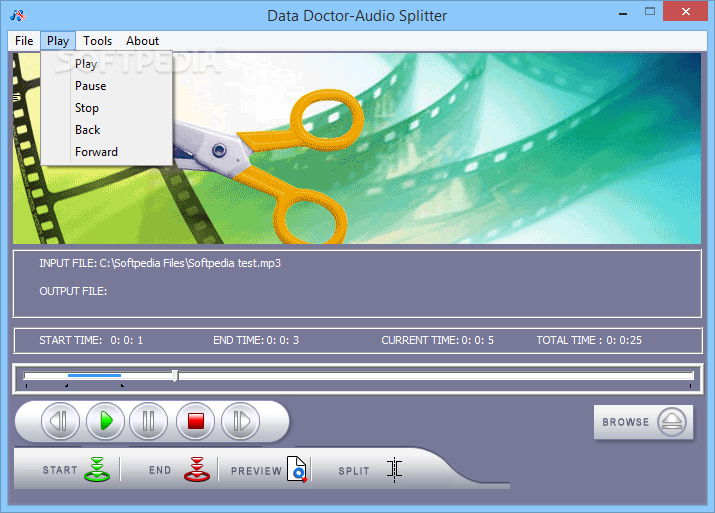Click the step forward round button

(x=241, y=421)
